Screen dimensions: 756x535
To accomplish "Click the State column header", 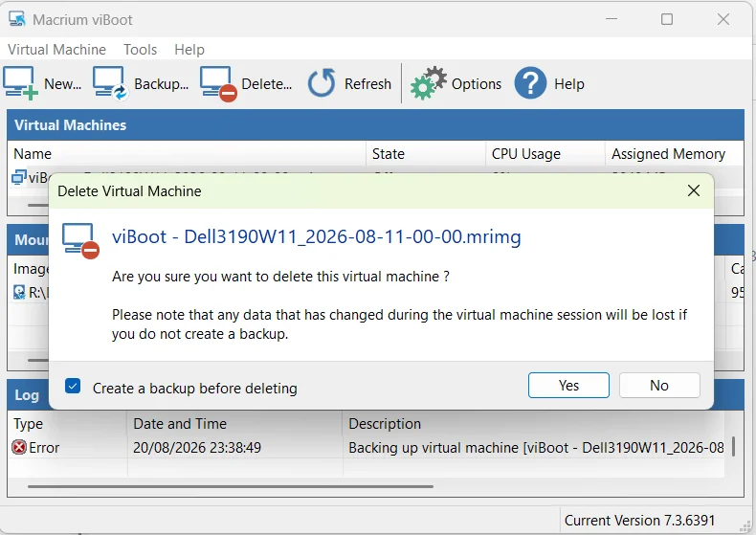I will tap(426, 154).
